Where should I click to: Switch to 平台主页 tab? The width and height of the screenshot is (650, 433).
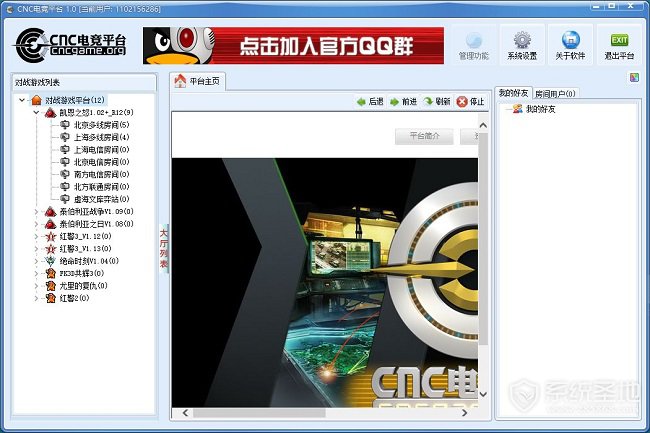(197, 81)
